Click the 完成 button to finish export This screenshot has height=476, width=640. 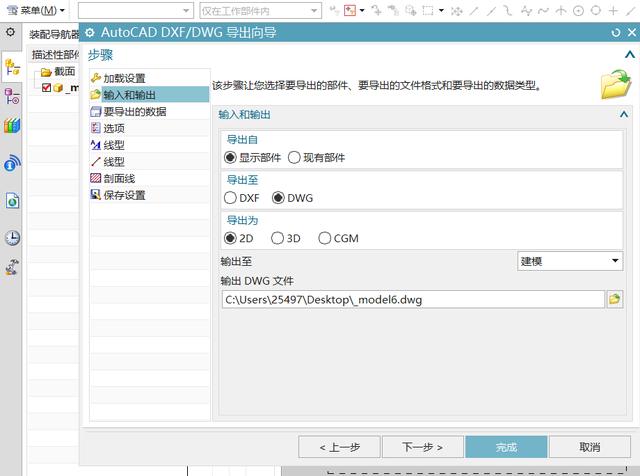tap(506, 447)
